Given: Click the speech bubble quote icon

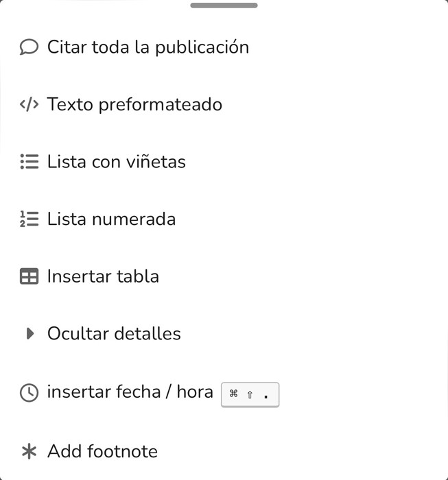Looking at the screenshot, I should point(29,47).
